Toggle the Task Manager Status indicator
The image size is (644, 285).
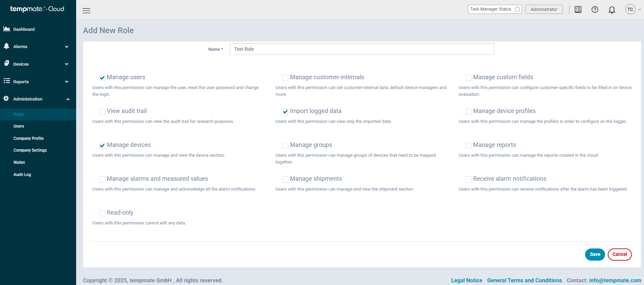pos(517,9)
